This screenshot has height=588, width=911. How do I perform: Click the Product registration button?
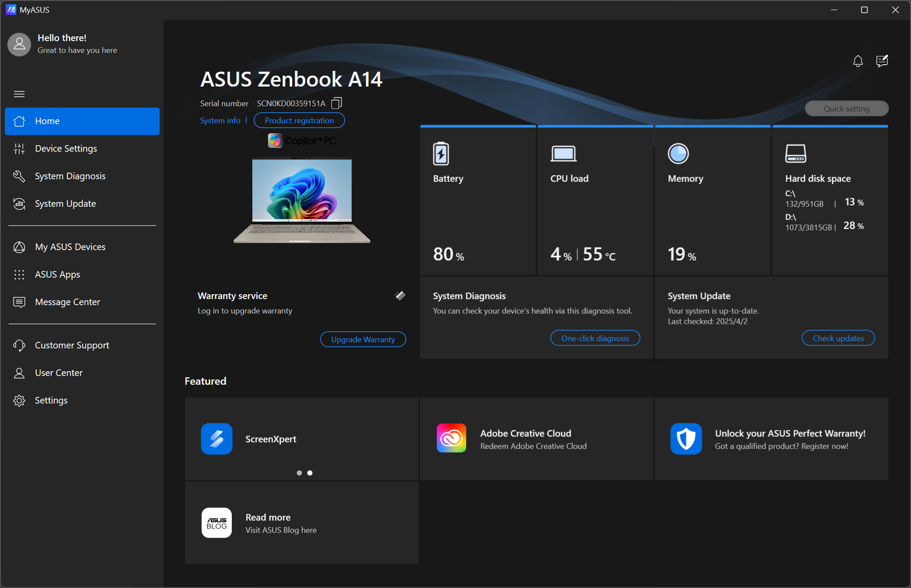click(299, 121)
